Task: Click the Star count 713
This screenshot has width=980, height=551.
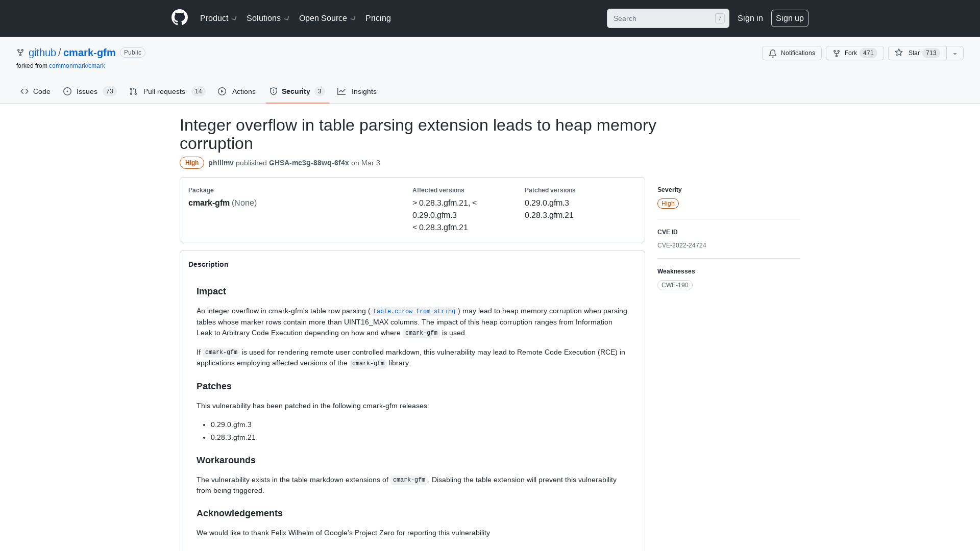Action: click(931, 53)
